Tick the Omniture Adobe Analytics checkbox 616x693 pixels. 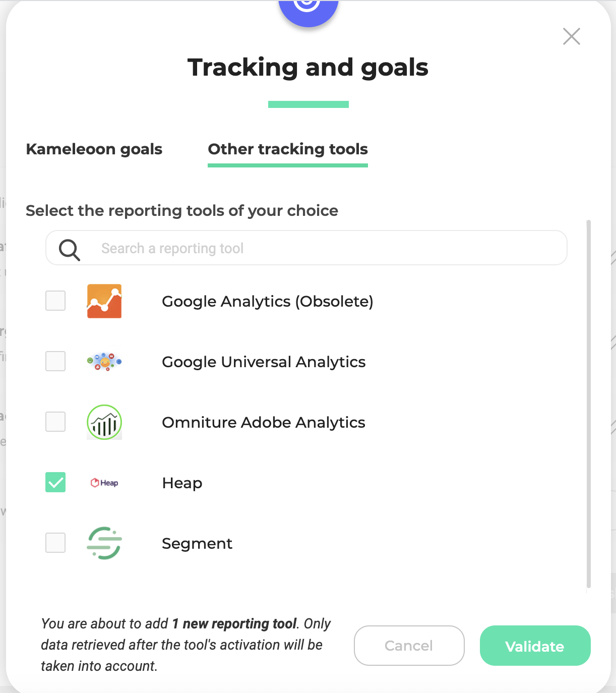(x=55, y=422)
